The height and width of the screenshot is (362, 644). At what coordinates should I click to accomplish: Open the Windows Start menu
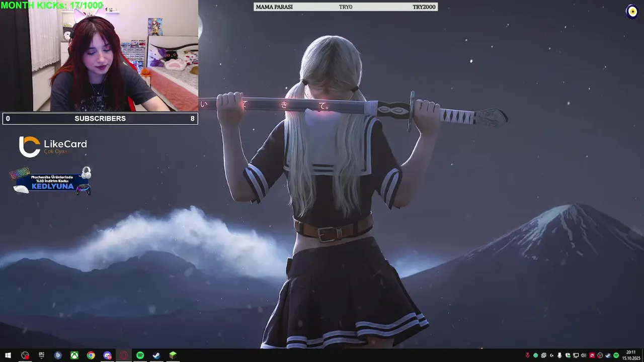(x=8, y=355)
